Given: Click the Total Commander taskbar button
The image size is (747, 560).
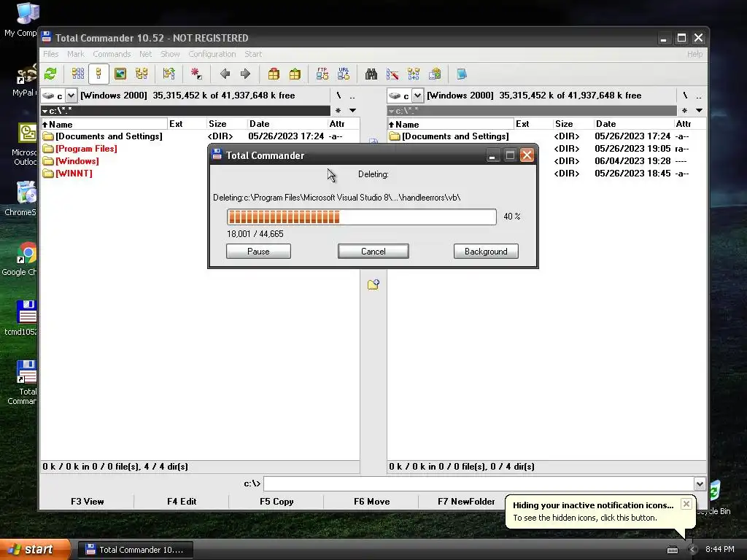Looking at the screenshot, I should tap(135, 550).
